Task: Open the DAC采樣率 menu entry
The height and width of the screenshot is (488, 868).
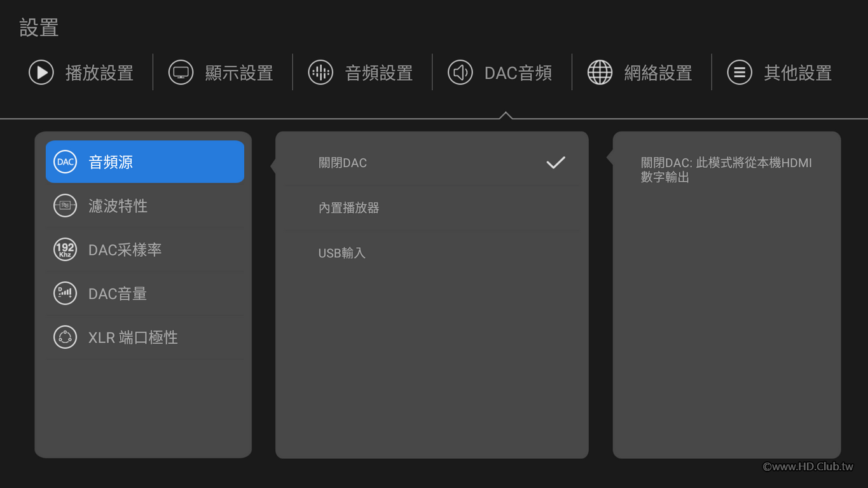Action: 145,249
